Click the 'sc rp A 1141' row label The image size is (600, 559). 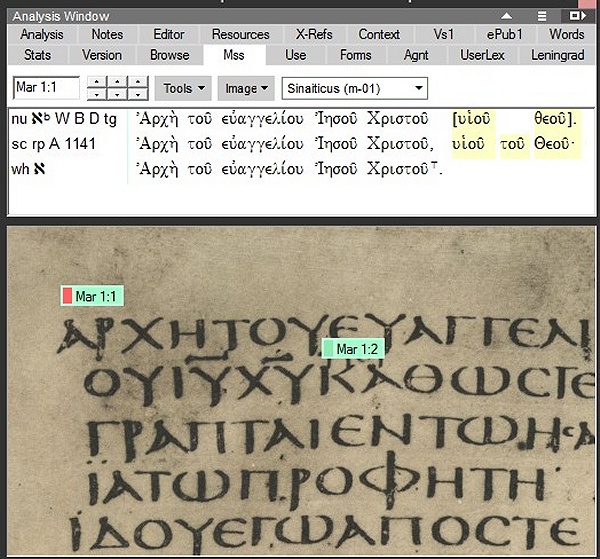(54, 144)
